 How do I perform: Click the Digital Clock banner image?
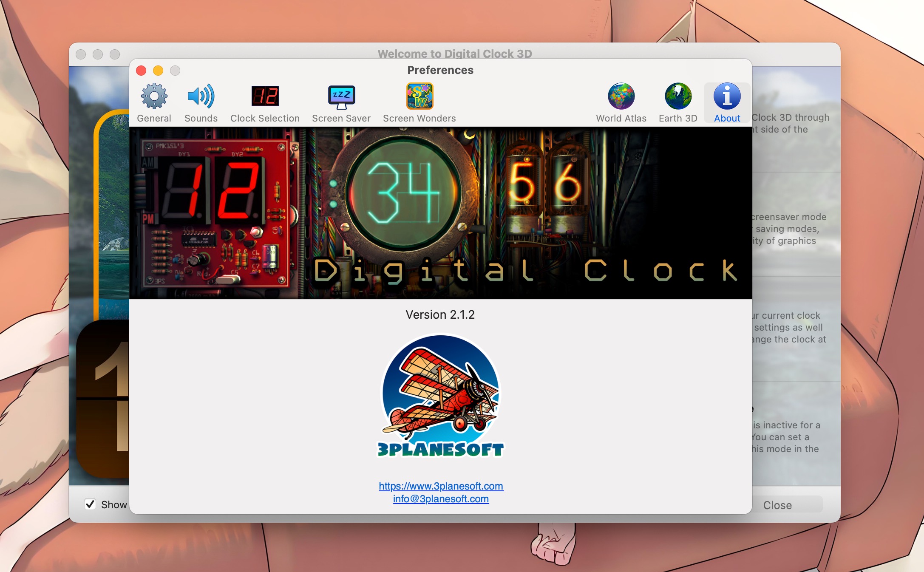tap(441, 213)
